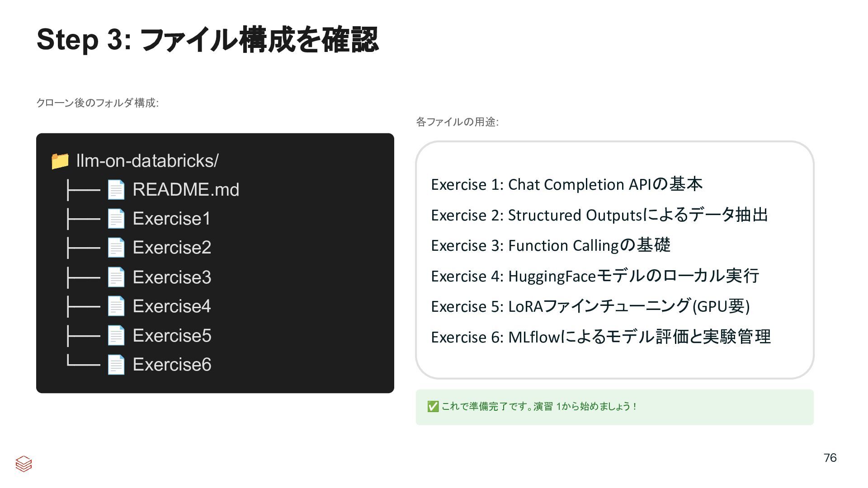Click the slide page number 76
This screenshot has width=868, height=488.
(830, 458)
